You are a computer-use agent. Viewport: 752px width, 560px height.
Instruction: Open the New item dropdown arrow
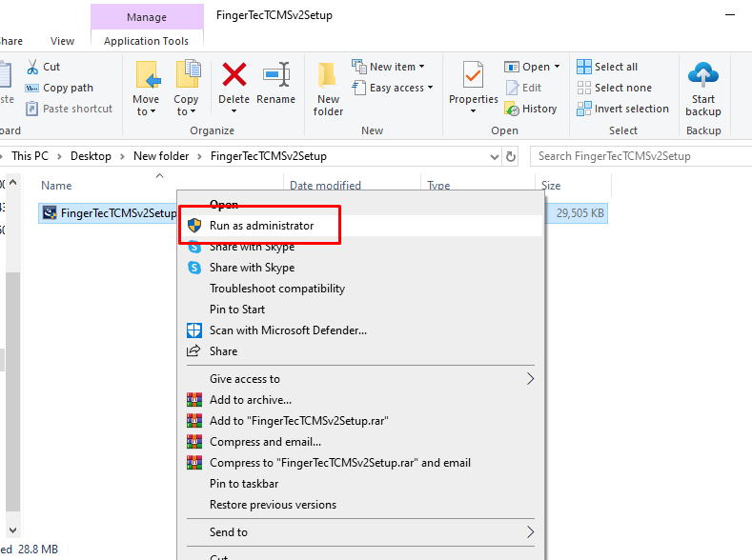pos(421,67)
